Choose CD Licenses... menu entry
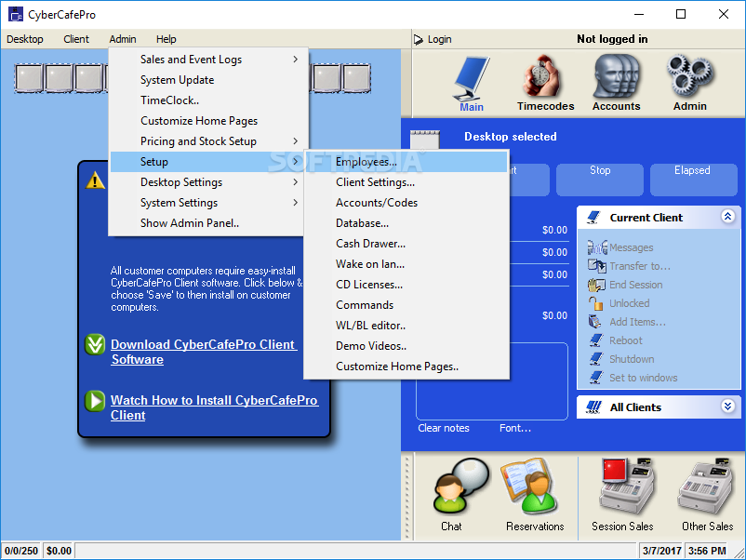Screen dimensions: 746x560 point(406,285)
